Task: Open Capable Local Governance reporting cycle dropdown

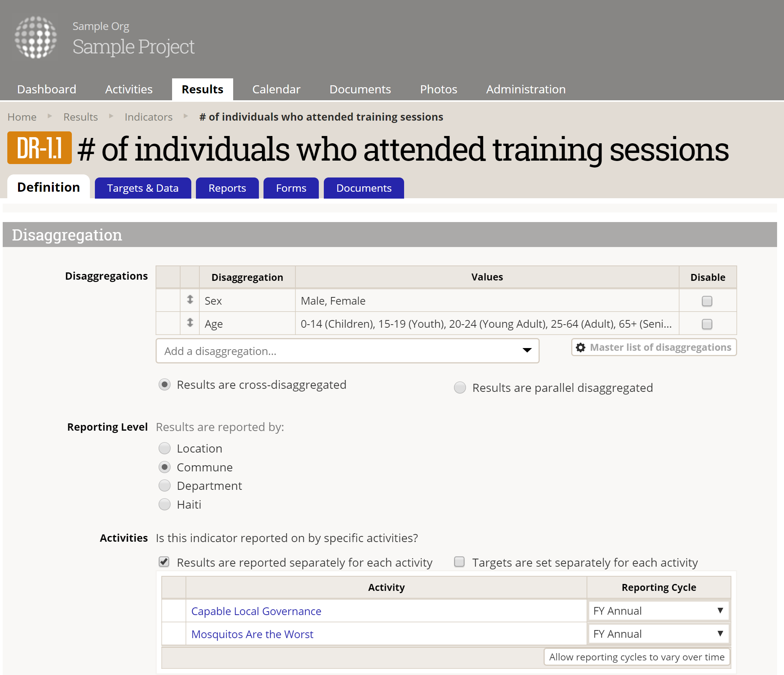Action: click(x=658, y=611)
